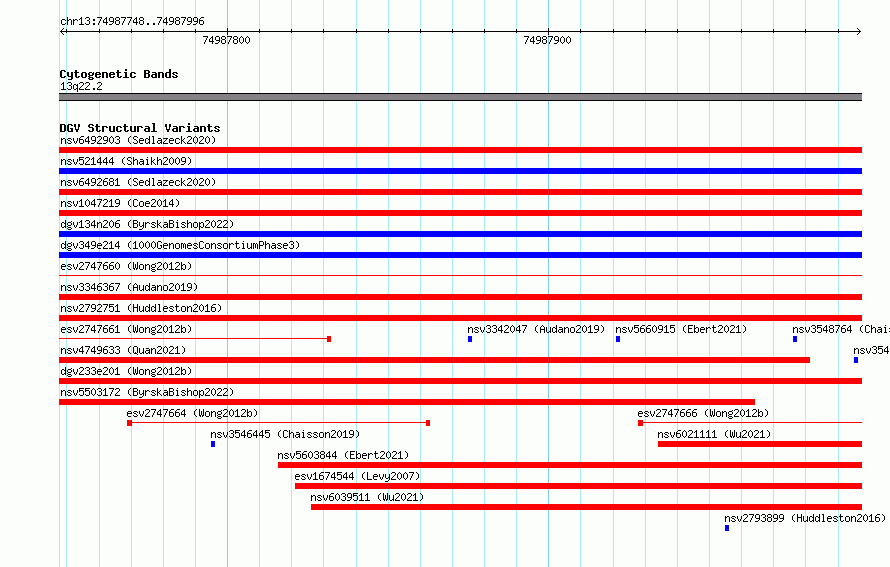890x567 pixels.
Task: Open the nsv3342047 (Audano2019) label
Action: point(536,329)
